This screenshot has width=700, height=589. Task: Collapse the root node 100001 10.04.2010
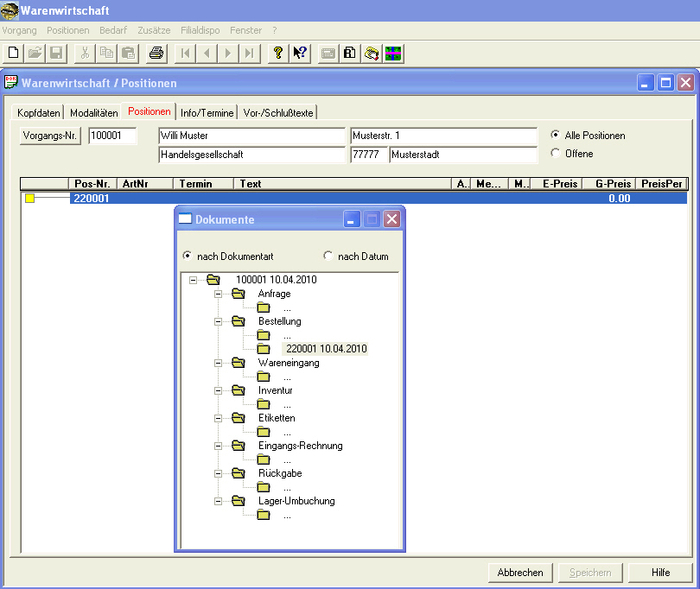pyautogui.click(x=193, y=280)
